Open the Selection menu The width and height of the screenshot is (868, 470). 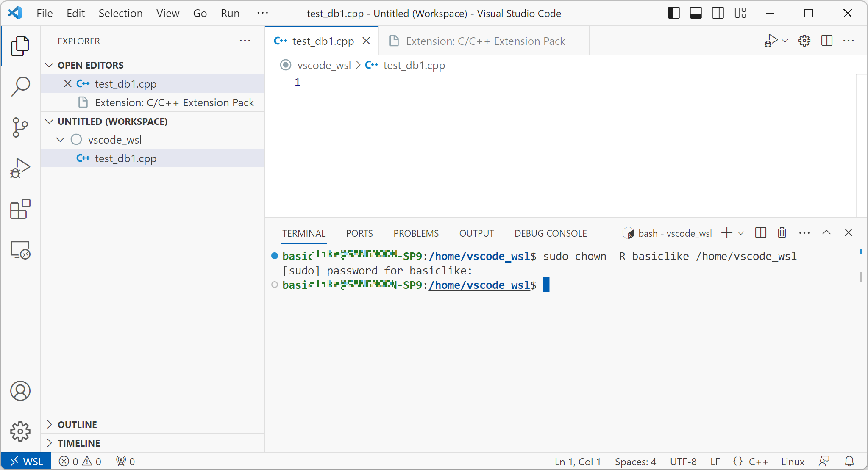(x=120, y=13)
